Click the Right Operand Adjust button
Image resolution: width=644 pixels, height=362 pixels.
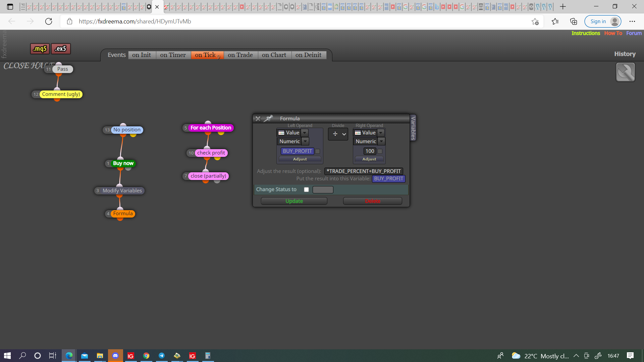(369, 159)
